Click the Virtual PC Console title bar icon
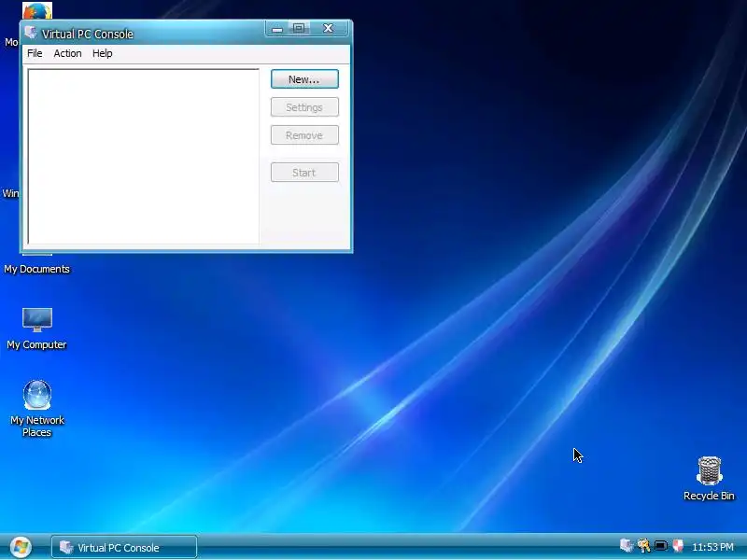This screenshot has height=560, width=747. (31, 33)
